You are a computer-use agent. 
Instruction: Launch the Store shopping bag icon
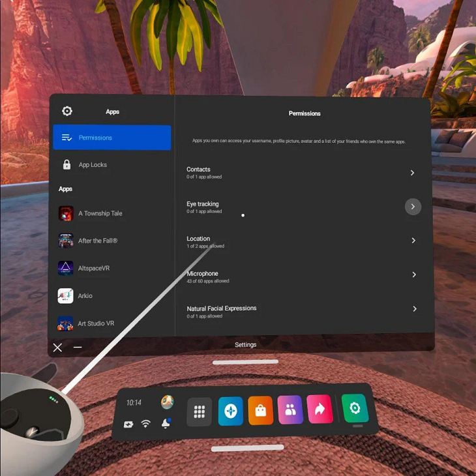(x=260, y=411)
